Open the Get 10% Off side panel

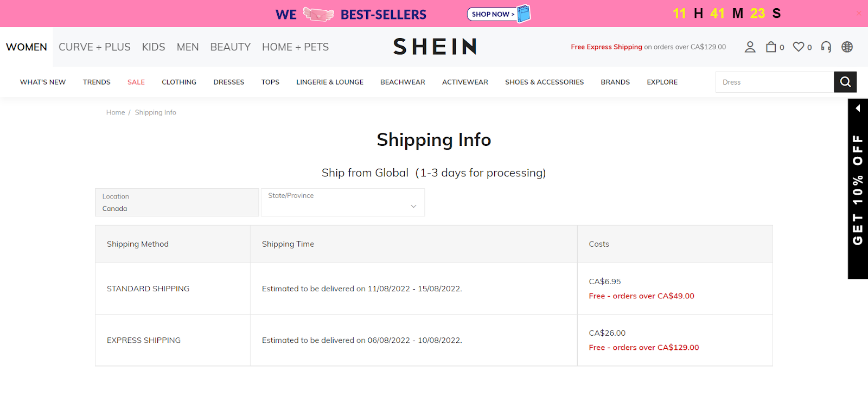[x=858, y=190]
